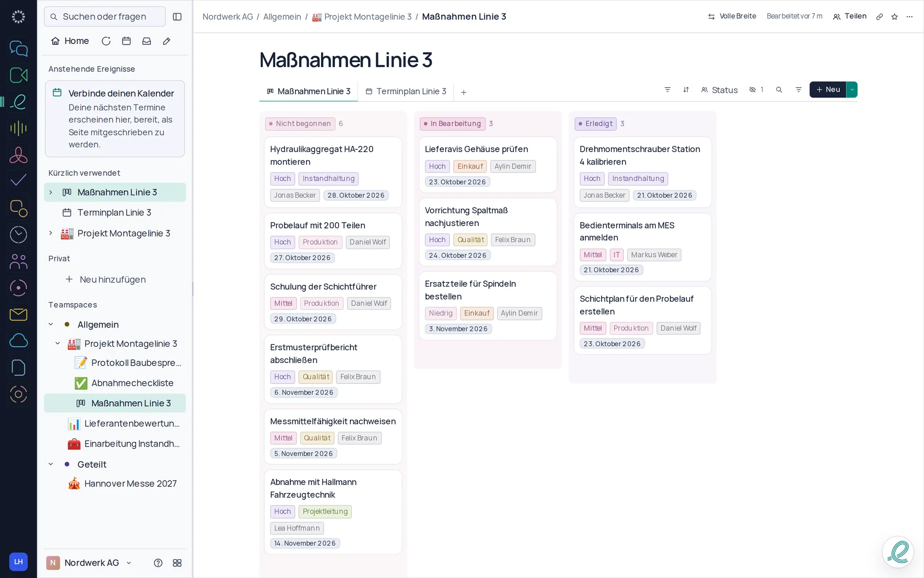Click the In Bearbeitung status label

tap(452, 123)
